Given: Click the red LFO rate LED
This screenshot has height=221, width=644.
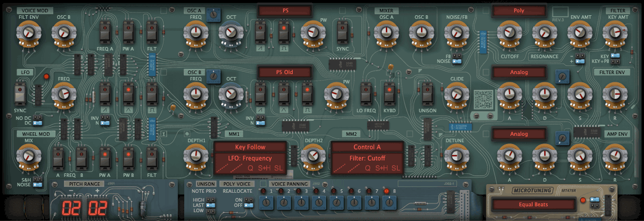Looking at the screenshot, I should coord(46,76).
